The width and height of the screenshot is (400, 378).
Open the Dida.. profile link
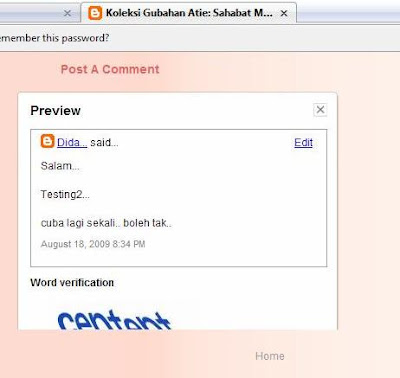72,143
